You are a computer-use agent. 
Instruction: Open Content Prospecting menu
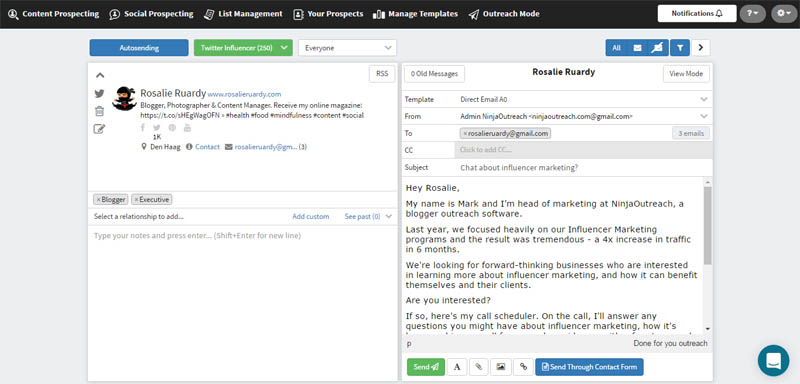point(54,14)
